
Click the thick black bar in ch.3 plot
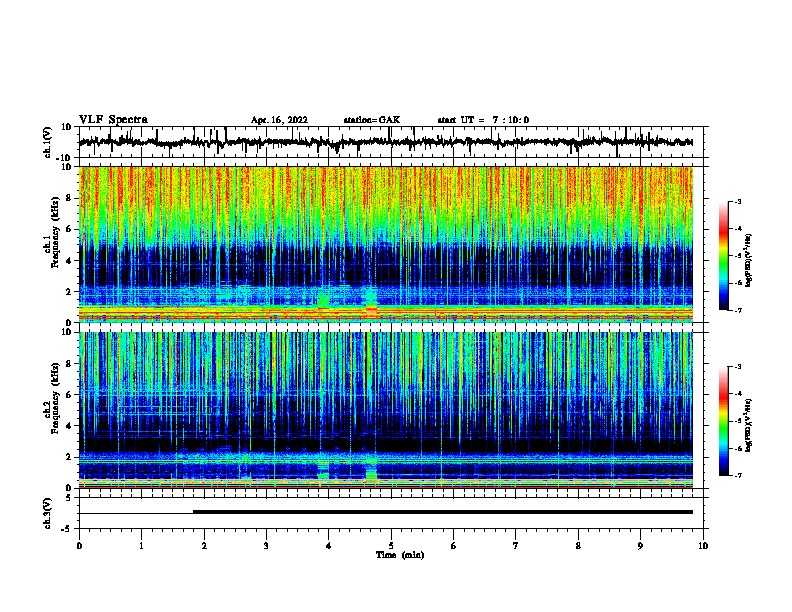(443, 512)
